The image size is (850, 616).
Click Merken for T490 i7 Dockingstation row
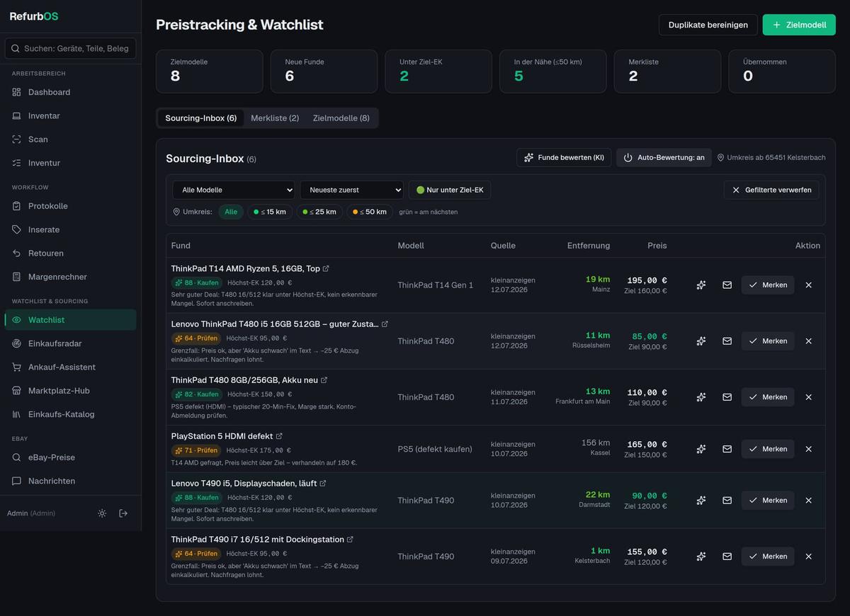click(x=768, y=556)
